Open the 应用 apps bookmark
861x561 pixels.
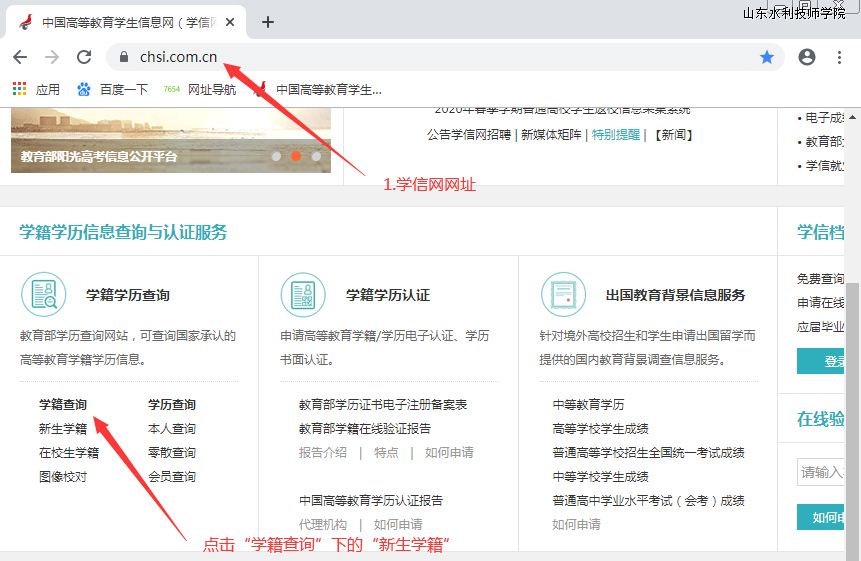[x=36, y=89]
